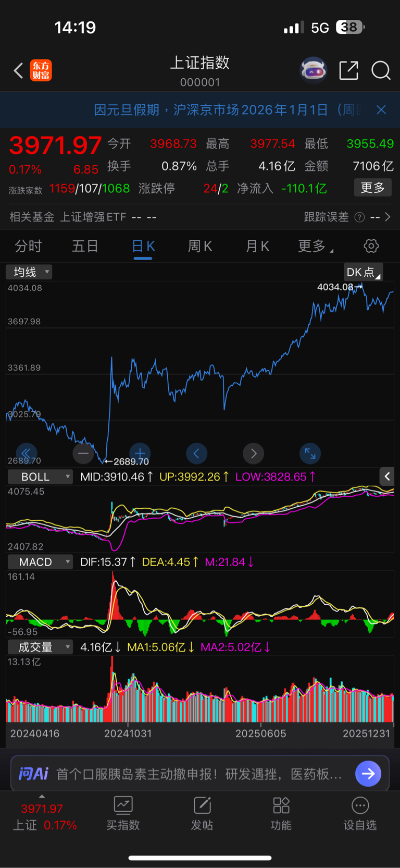Open the BOLL indicator dropdown
The image size is (400, 868).
point(40,476)
